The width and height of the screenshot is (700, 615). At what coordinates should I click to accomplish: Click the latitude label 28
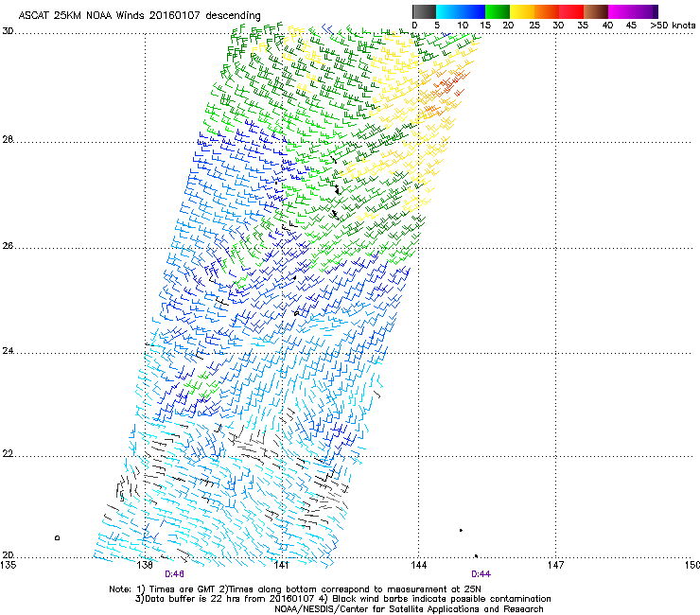(8, 139)
